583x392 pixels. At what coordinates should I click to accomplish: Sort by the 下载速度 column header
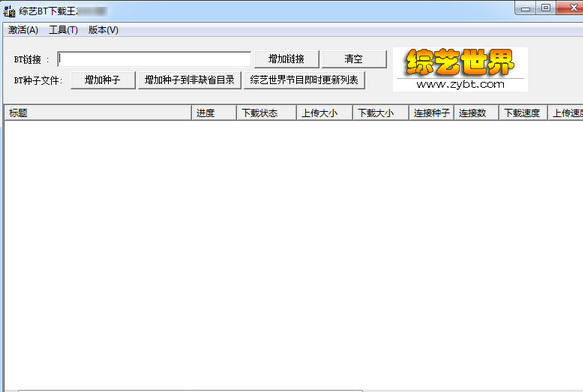click(x=523, y=113)
